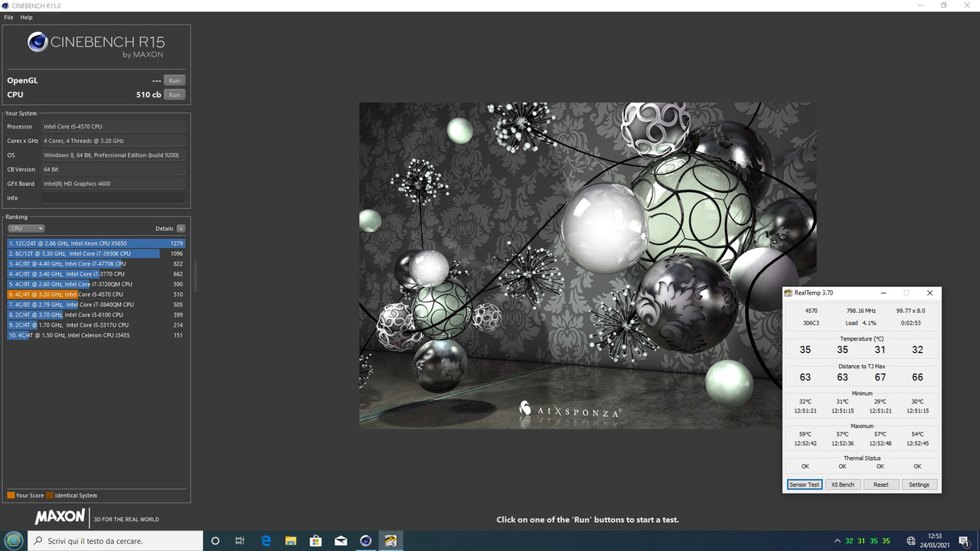The width and height of the screenshot is (980, 551).
Task: Open the Help menu
Action: (26, 17)
